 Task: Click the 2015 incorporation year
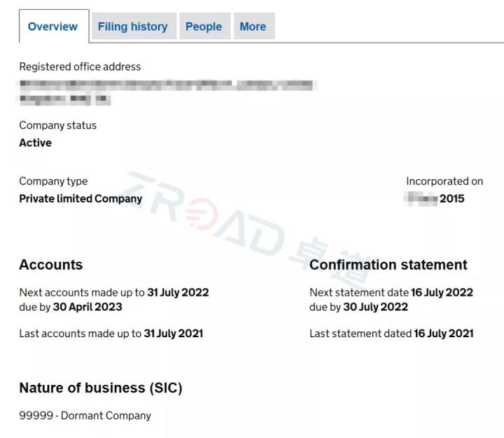451,199
